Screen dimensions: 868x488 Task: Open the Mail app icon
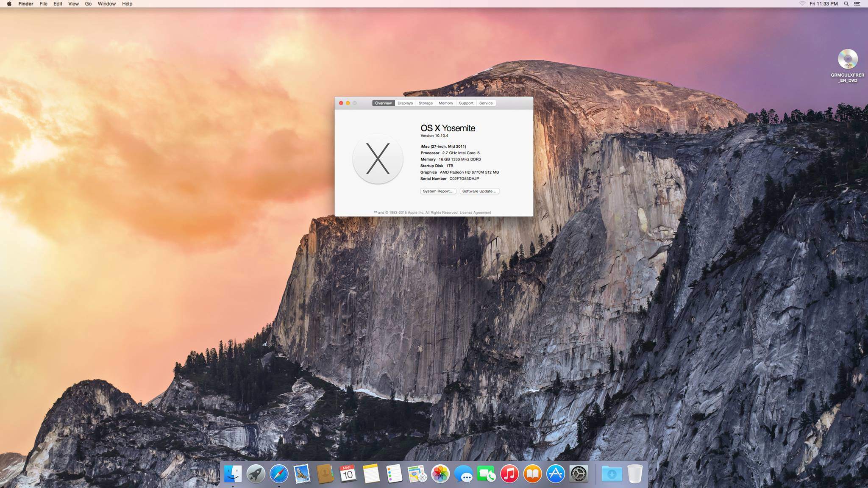click(302, 474)
